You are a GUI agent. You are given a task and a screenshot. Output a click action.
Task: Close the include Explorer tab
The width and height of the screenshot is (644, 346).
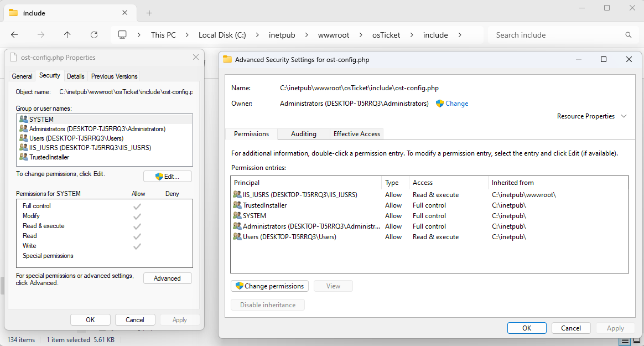pyautogui.click(x=125, y=13)
